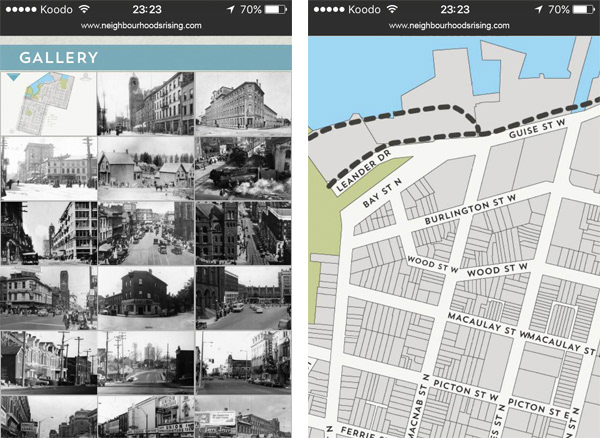Open the snowy street photo with the tall building
The image size is (600, 439).
49,168
